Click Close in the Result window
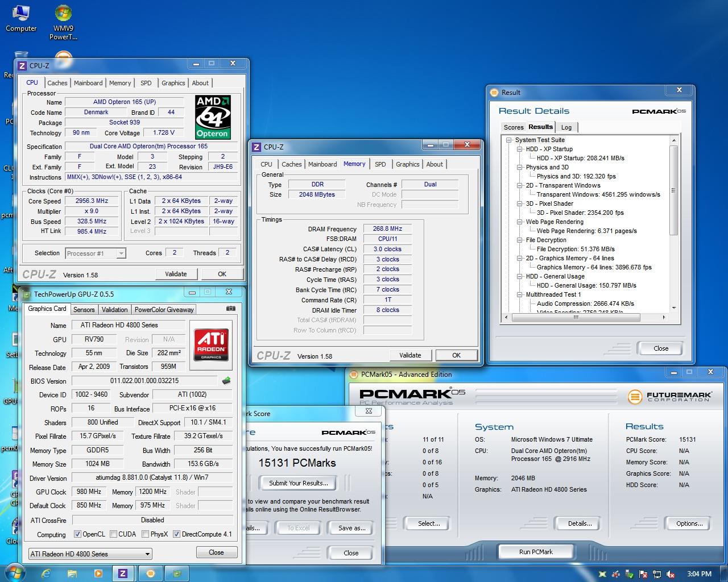The height and width of the screenshot is (582, 728). point(660,348)
